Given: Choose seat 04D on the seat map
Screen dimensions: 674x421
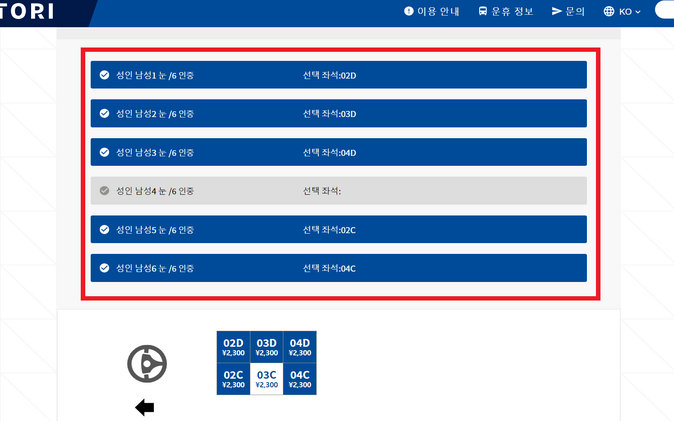Looking at the screenshot, I should click(300, 347).
